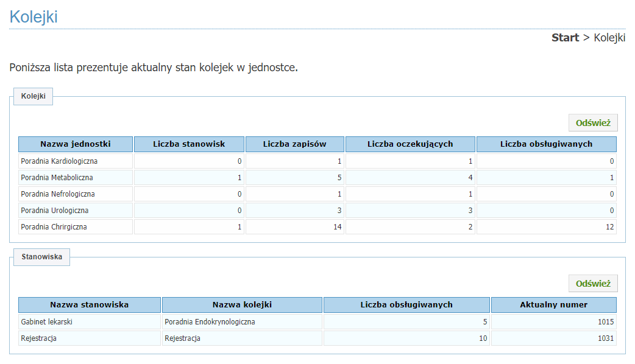Click the Nazwa kolejki column header
The height and width of the screenshot is (364, 635).
pos(242,305)
